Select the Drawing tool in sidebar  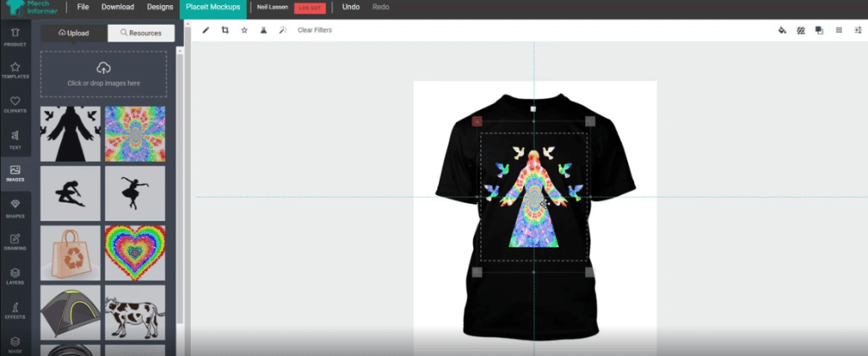15,242
